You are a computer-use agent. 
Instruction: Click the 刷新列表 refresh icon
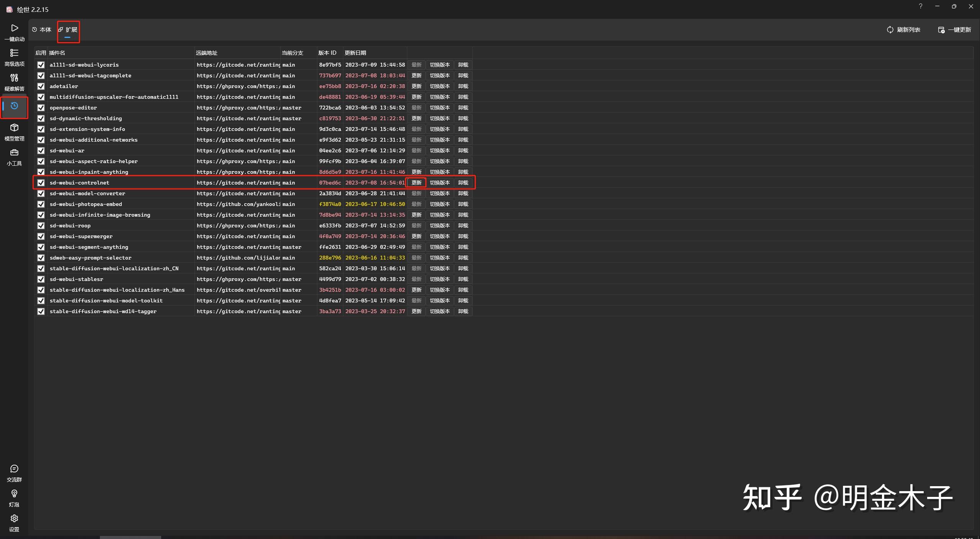[x=890, y=29]
